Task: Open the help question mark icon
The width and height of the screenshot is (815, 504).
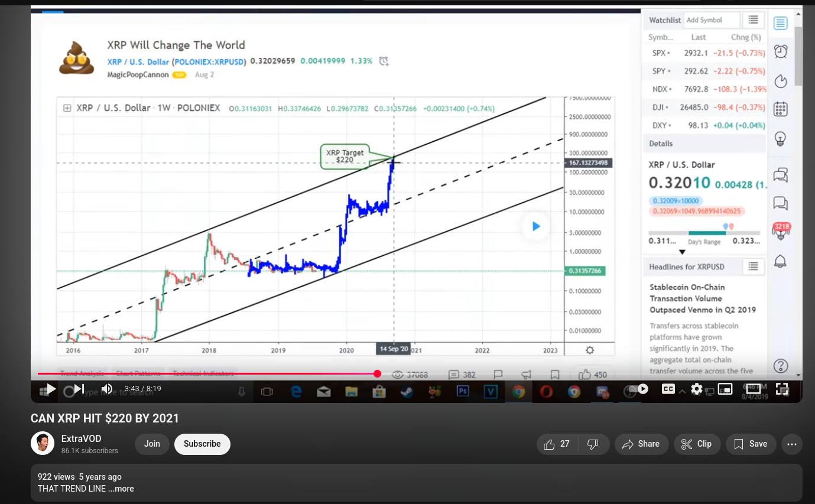Action: (781, 366)
